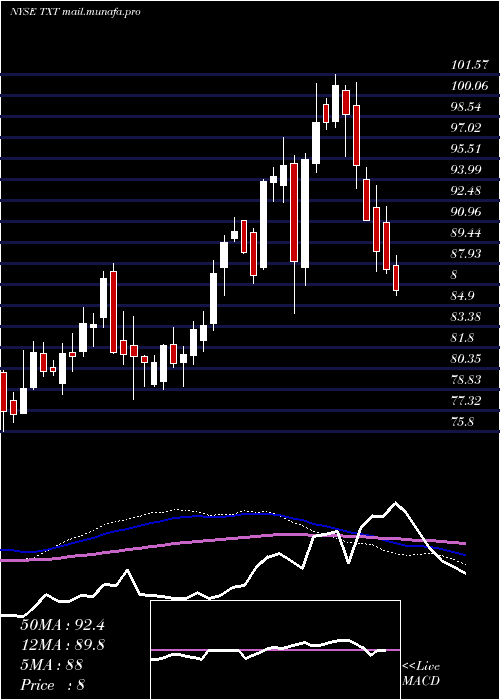500x700 pixels.
Task: Click the <<Live MACD label
Action: [x=421, y=673]
